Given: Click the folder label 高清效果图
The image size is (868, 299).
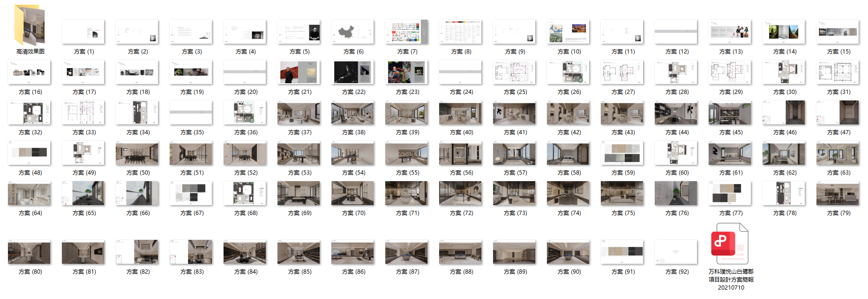Looking at the screenshot, I should [x=30, y=52].
